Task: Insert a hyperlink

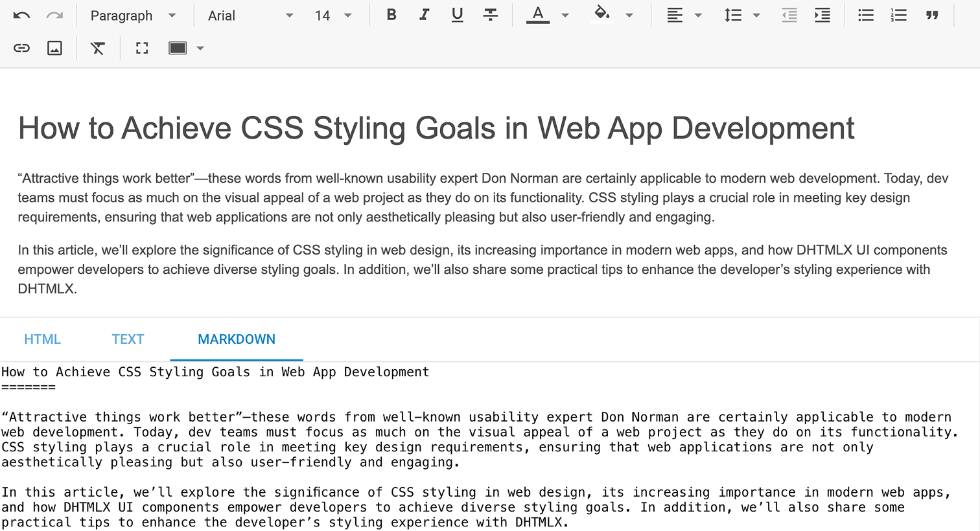Action: (x=21, y=48)
